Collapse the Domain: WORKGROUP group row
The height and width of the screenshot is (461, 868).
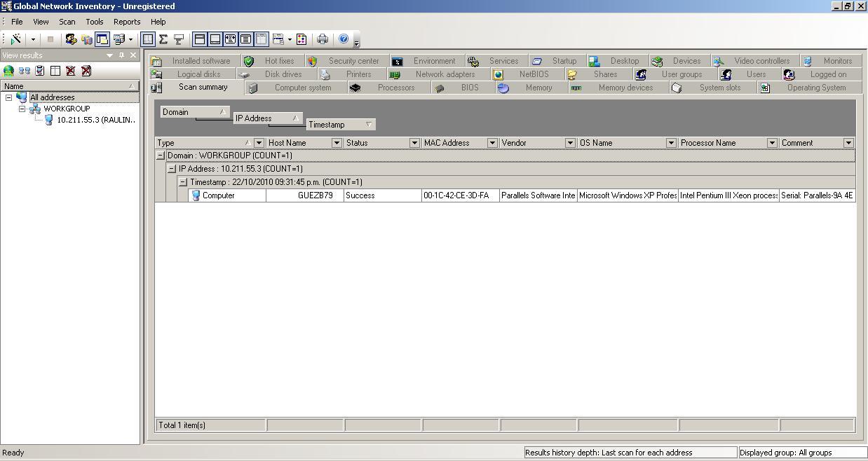[160, 155]
